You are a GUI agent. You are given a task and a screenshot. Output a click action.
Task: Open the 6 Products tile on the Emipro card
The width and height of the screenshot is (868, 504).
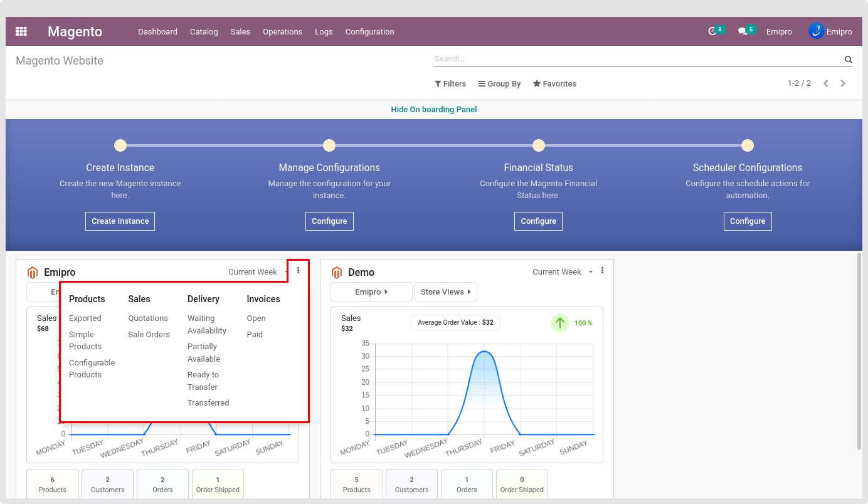pos(53,484)
